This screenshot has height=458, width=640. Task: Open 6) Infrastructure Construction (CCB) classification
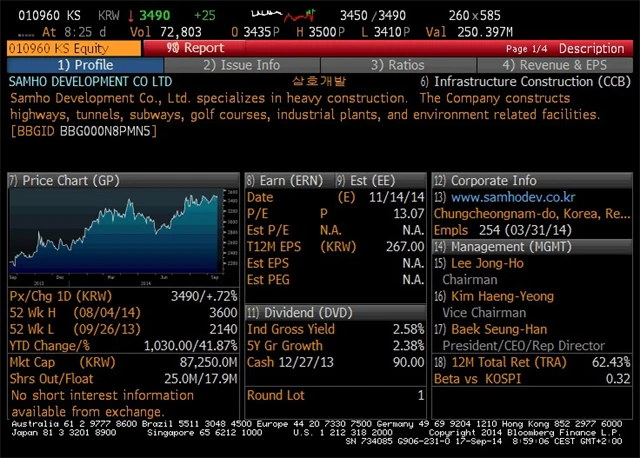526,81
